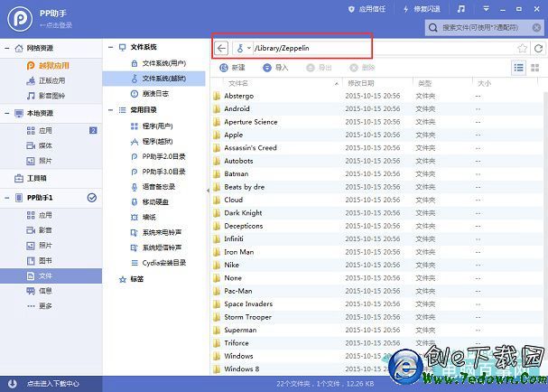
Task: Select 正版应用 in sidebar
Action: tap(46, 80)
